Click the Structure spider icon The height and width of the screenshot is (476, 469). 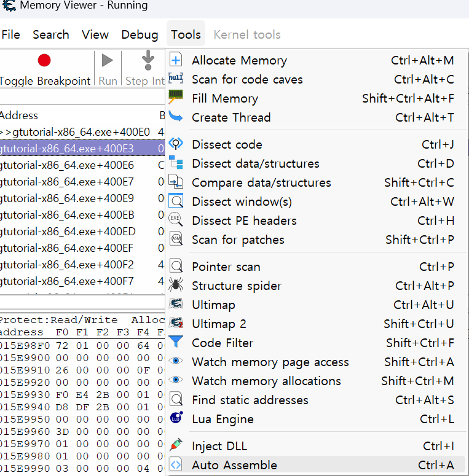(x=176, y=285)
